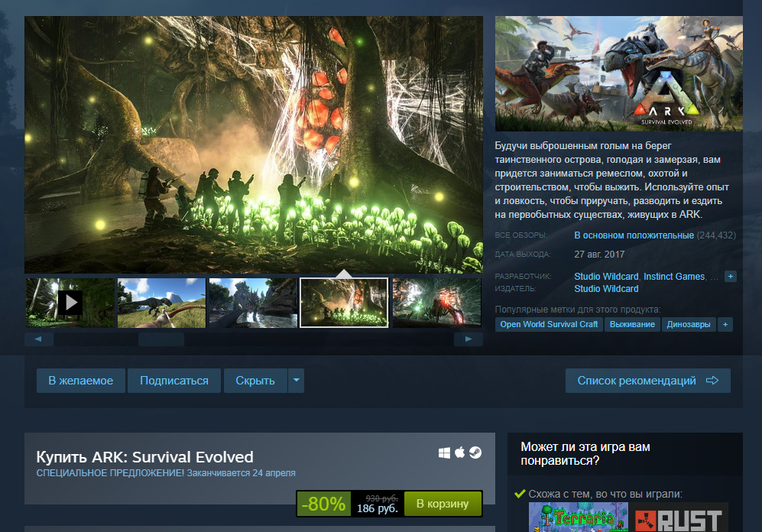
Task: Open the large glowing cave screenshot
Action: [254, 144]
